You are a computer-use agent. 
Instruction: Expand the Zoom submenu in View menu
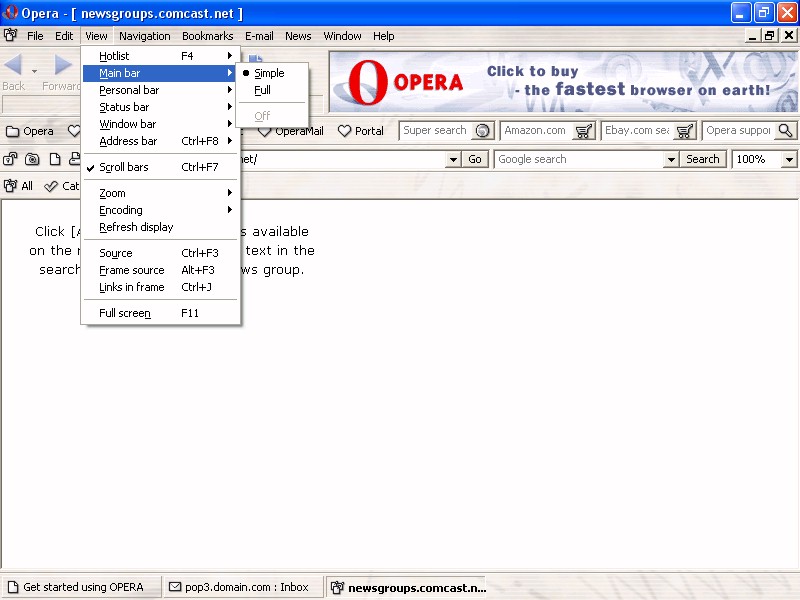click(x=113, y=193)
